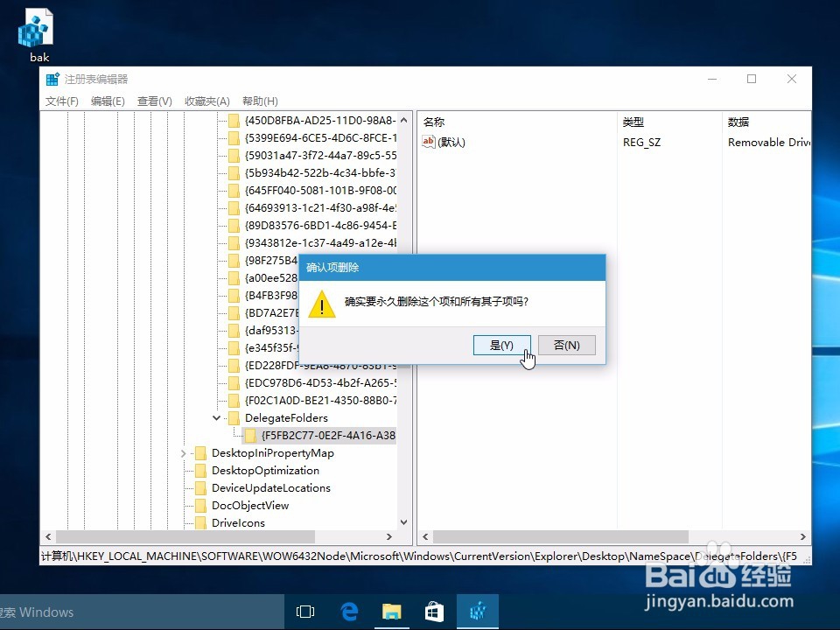This screenshot has height=630, width=840.
Task: Select folder icon of {F02C1A0D-BE21-4350 key
Action: tap(234, 401)
